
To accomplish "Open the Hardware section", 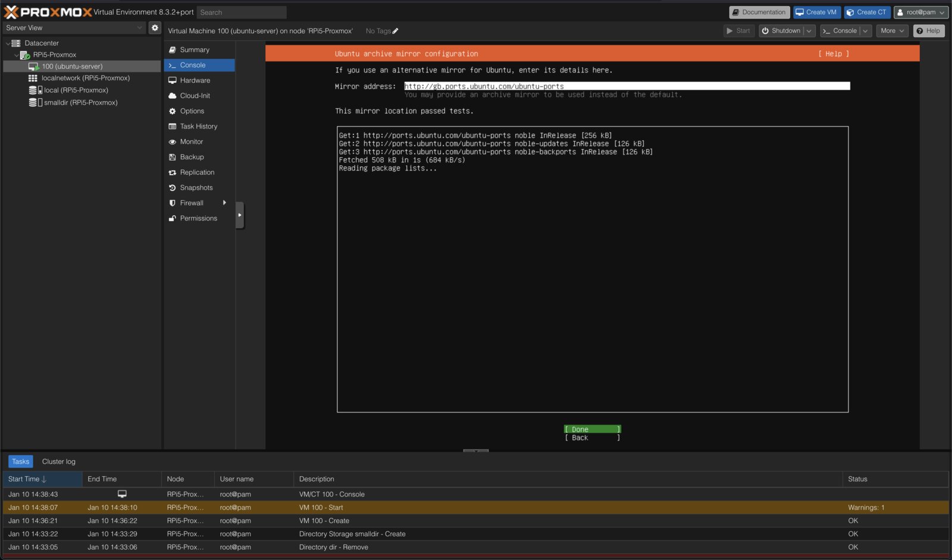I will click(x=199, y=80).
